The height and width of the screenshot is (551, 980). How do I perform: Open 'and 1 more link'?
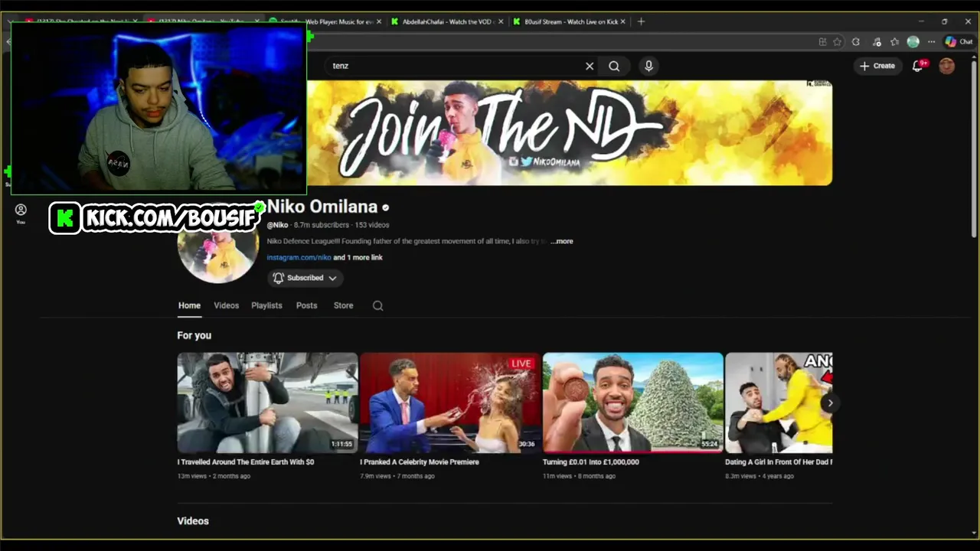coord(358,258)
